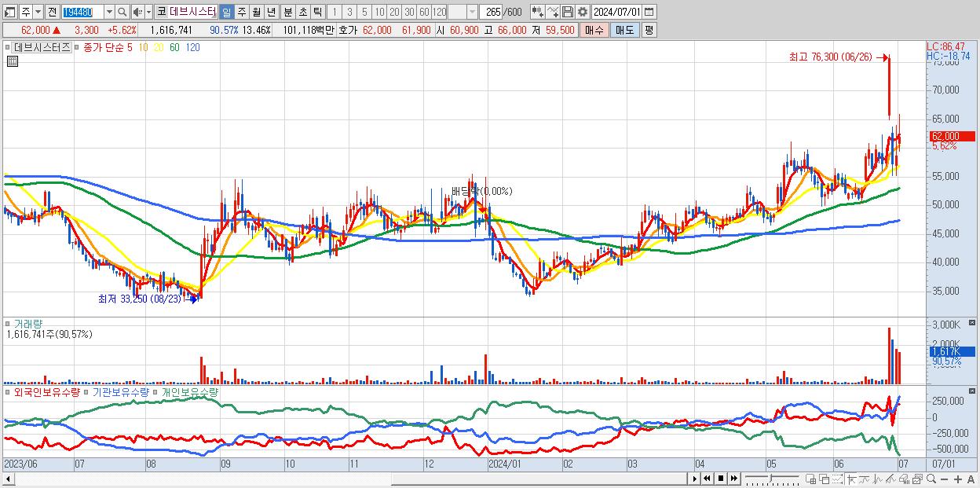Select the 일 daily chart period

pos(226,12)
